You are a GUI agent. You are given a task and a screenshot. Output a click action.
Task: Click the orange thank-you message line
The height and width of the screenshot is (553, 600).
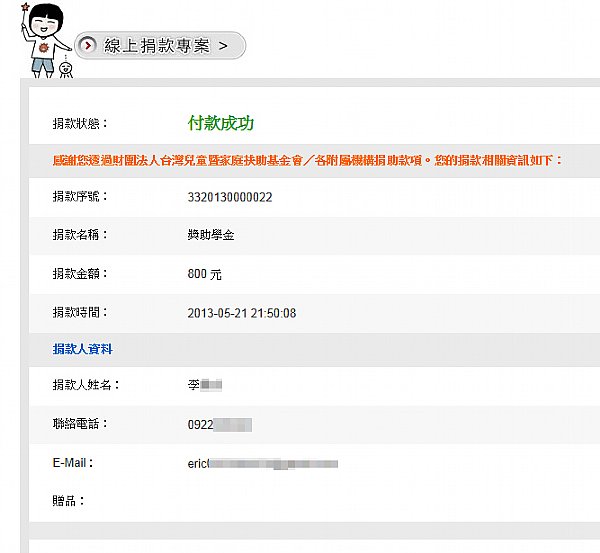307,160
